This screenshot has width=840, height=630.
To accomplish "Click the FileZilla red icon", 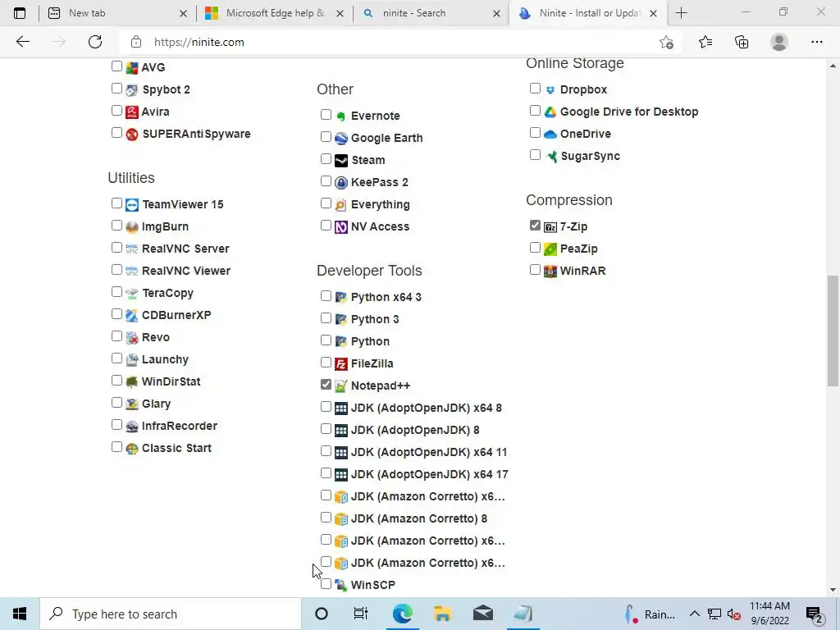I will [341, 364].
